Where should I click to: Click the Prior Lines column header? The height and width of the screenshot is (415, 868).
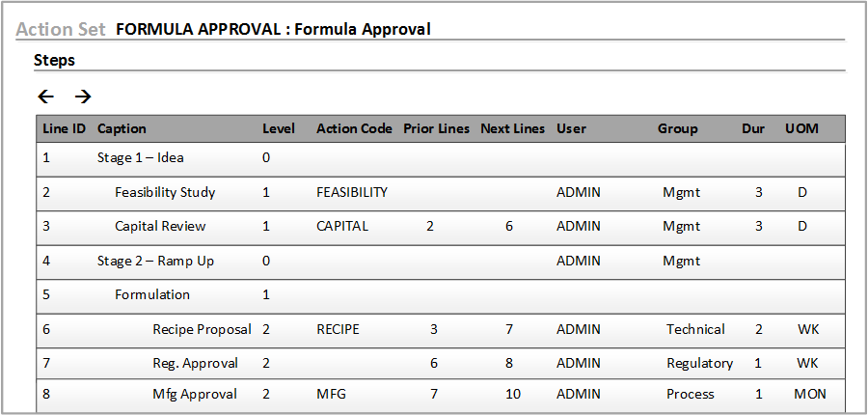(x=436, y=129)
